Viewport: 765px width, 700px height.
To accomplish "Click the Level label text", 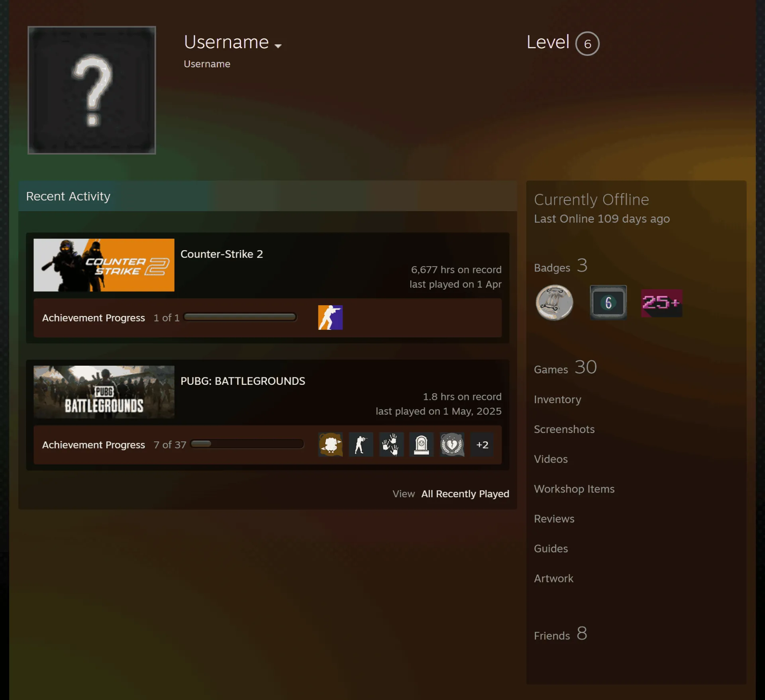I will pyautogui.click(x=548, y=42).
